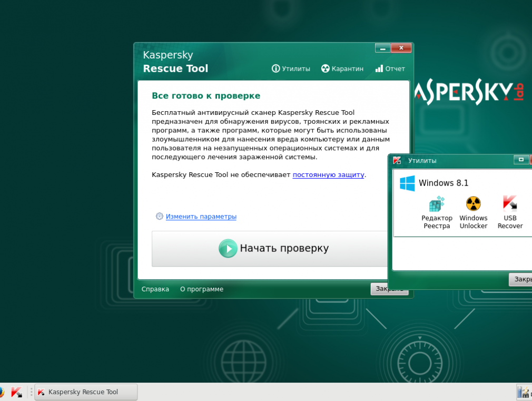Open the О программе about link

(x=202, y=289)
